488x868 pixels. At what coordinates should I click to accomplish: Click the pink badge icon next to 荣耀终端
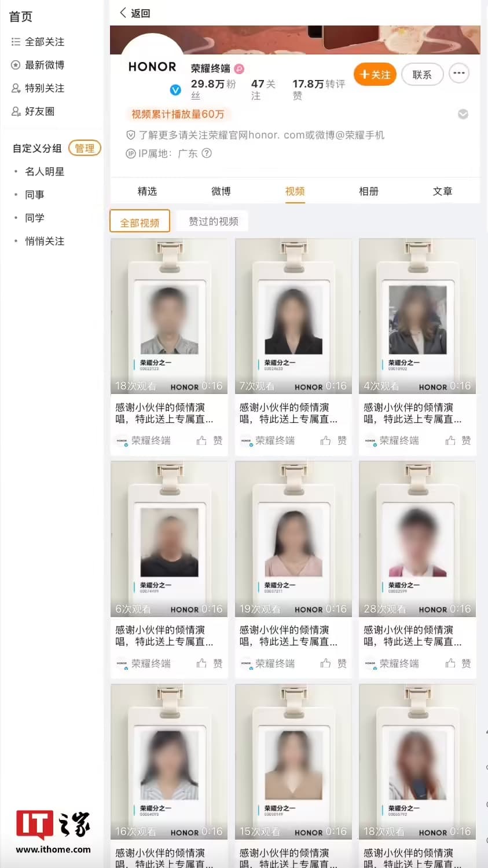[x=239, y=68]
